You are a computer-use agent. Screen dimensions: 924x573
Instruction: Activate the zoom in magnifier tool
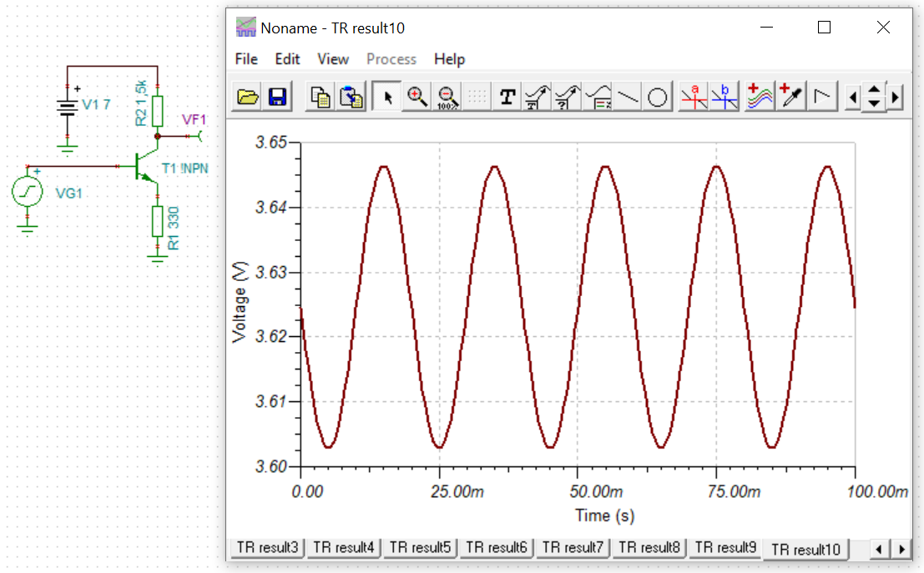point(417,98)
